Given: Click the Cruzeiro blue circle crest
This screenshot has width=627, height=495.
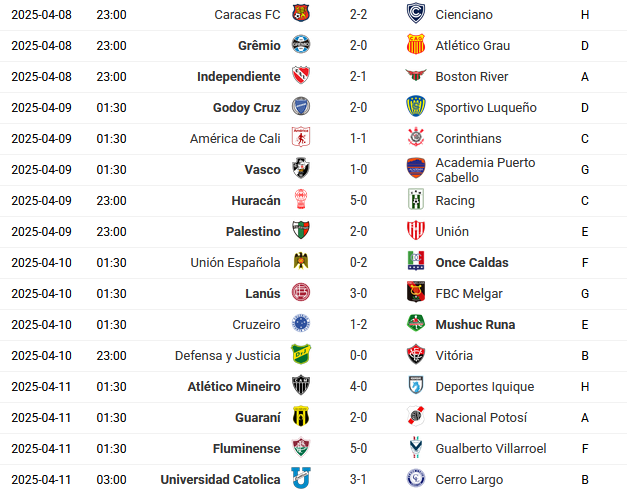Looking at the screenshot, I should pos(301,323).
